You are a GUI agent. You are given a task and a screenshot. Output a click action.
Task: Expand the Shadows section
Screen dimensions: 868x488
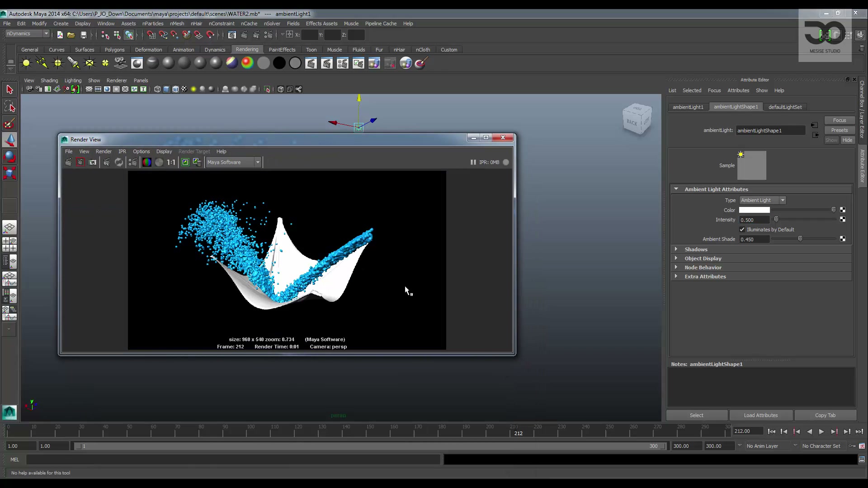[675, 249]
